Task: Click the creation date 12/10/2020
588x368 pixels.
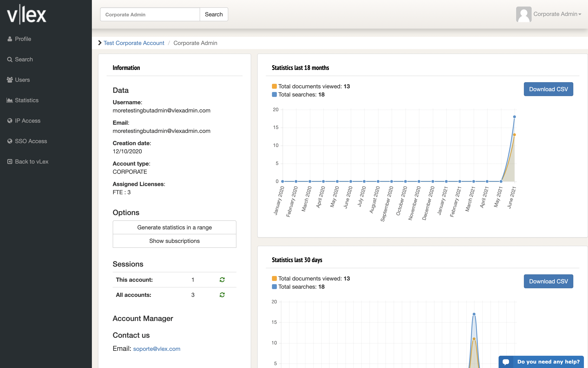Action: (127, 151)
